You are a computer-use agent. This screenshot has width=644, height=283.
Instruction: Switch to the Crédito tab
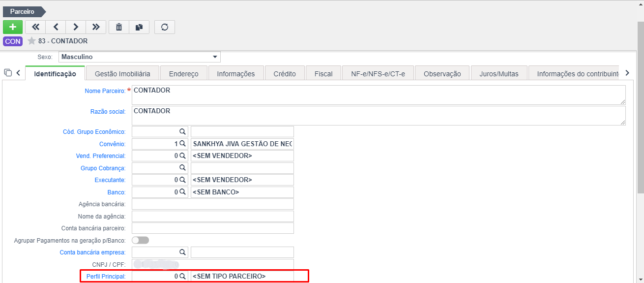(285, 73)
